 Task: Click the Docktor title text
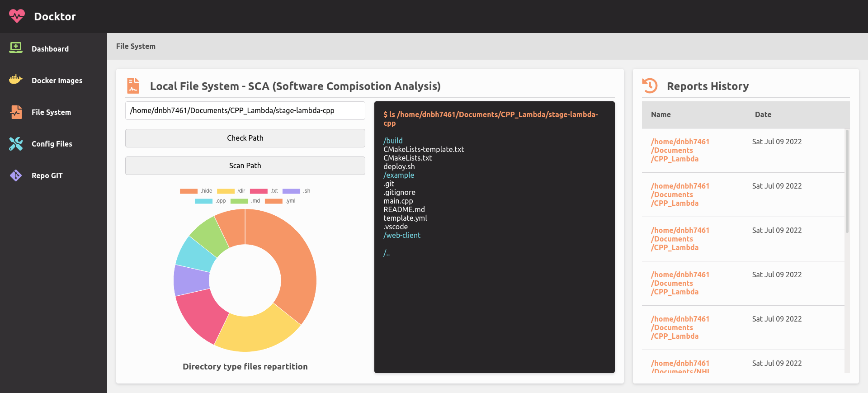coord(55,16)
